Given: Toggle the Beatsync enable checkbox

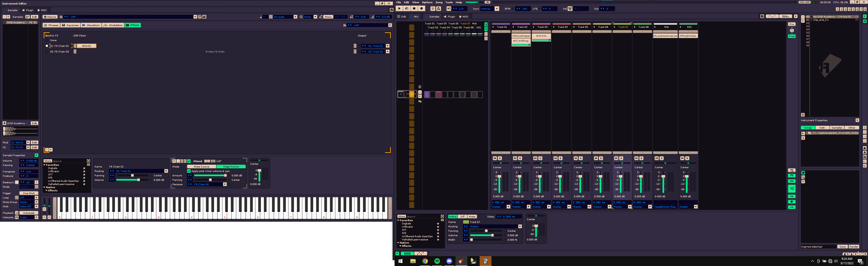Looking at the screenshot, I should point(17,183).
